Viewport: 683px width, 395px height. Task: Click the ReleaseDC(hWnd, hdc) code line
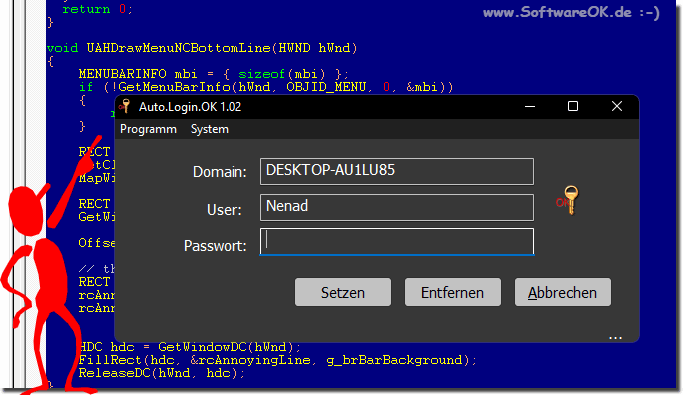[x=162, y=373]
